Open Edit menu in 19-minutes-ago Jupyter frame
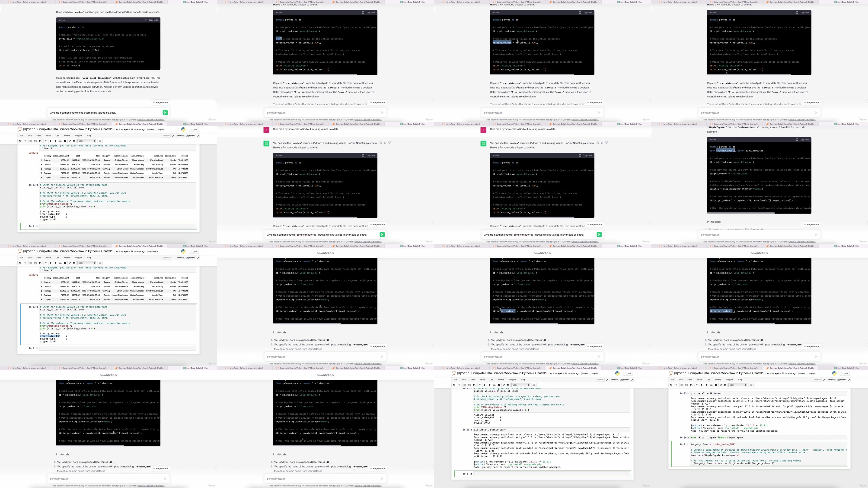Screen dimensions: 868x488 (x=30, y=136)
